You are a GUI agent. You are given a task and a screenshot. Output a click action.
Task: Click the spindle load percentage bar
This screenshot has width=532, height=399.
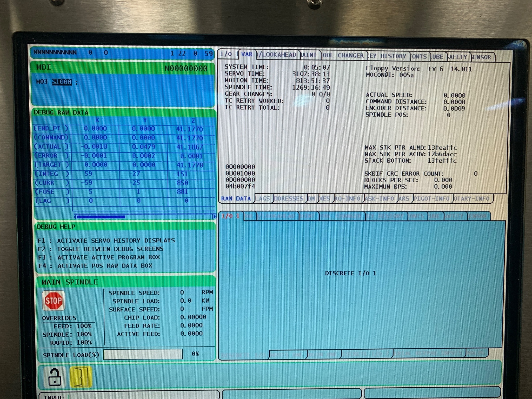click(143, 354)
